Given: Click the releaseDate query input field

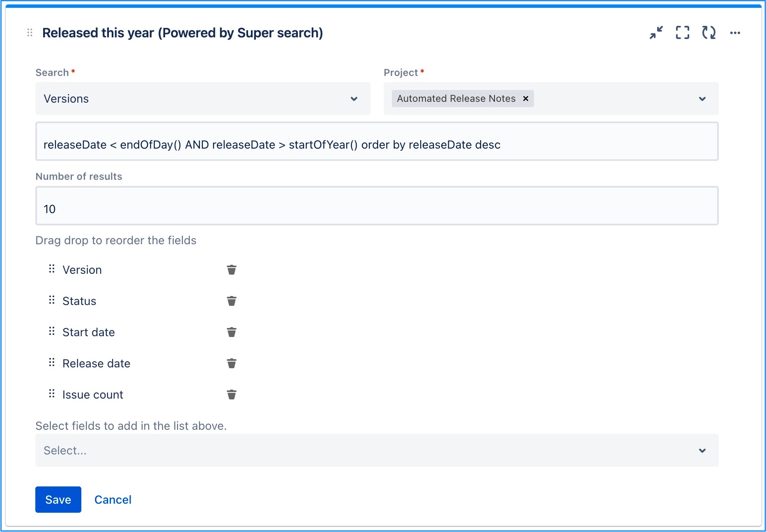Looking at the screenshot, I should point(377,141).
